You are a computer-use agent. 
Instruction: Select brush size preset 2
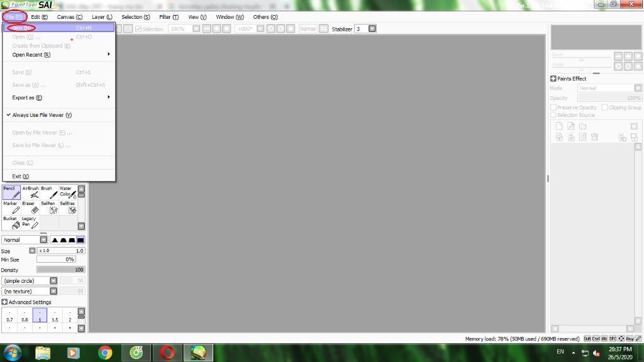[70, 315]
